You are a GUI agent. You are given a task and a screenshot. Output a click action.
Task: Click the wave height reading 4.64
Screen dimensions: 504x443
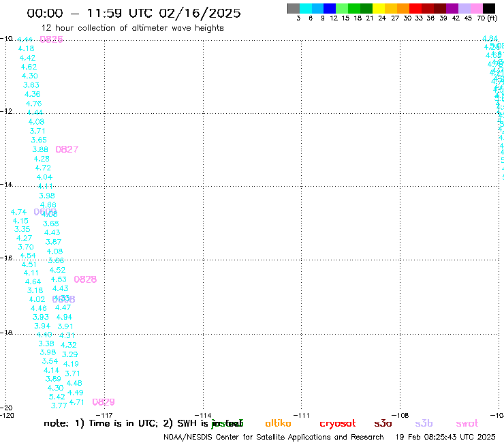[33, 282]
